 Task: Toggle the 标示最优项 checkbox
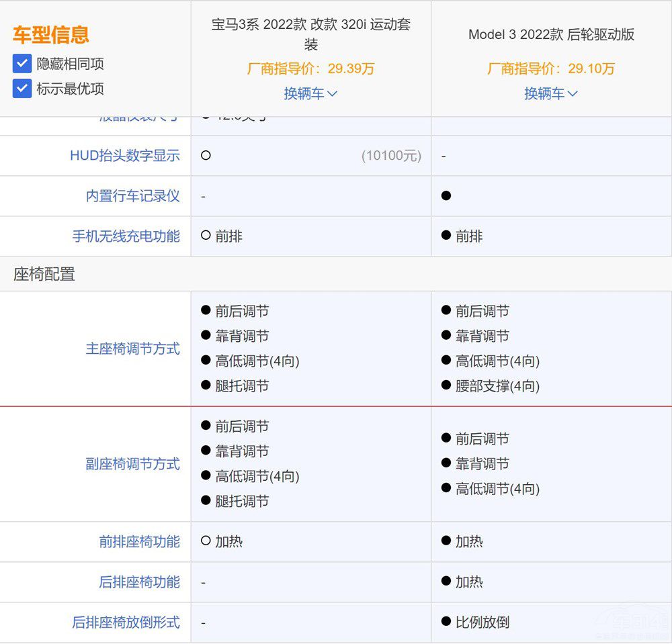[x=22, y=89]
